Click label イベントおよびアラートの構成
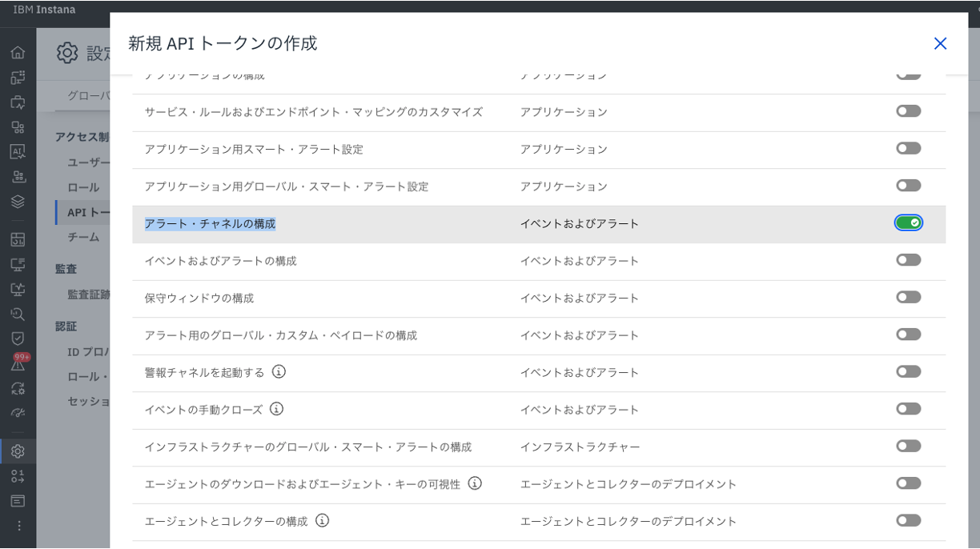 (x=221, y=261)
